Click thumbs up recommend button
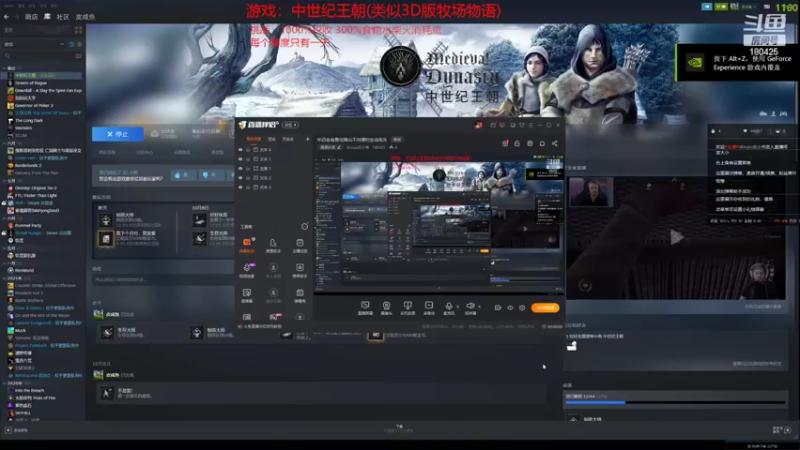The width and height of the screenshot is (800, 450). (x=182, y=175)
